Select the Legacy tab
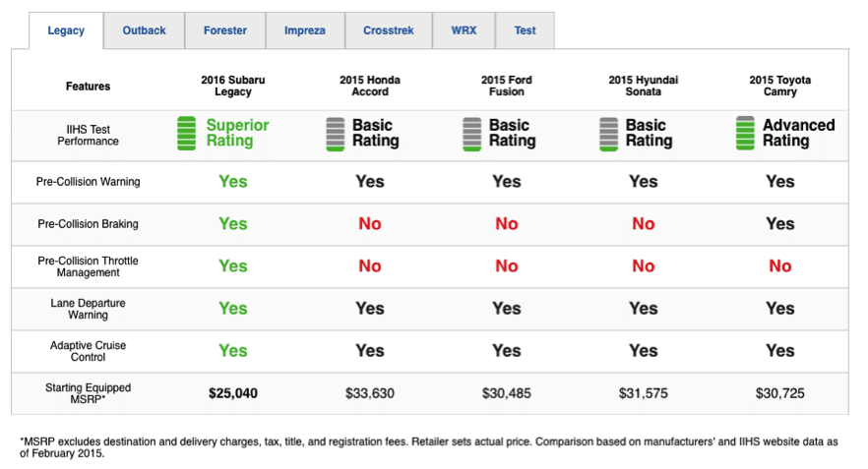 (66, 30)
